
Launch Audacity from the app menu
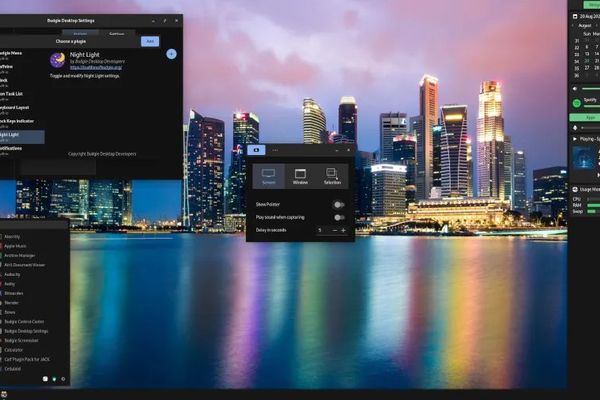(34, 274)
